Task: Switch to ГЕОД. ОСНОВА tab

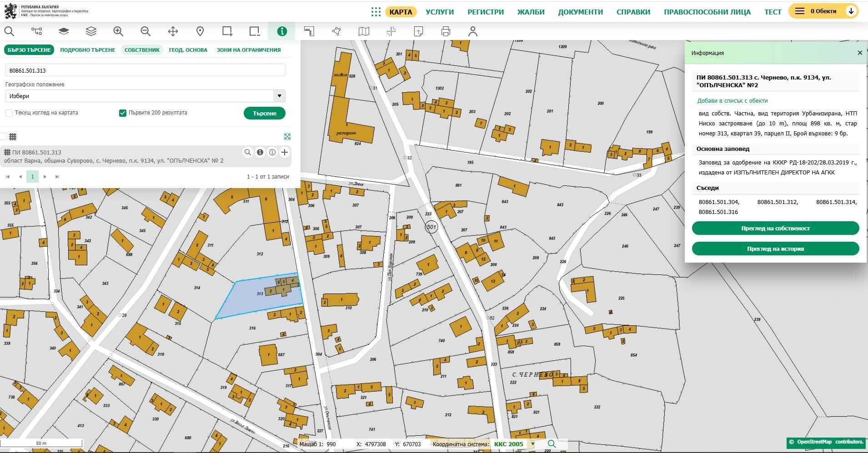Action: coord(188,50)
